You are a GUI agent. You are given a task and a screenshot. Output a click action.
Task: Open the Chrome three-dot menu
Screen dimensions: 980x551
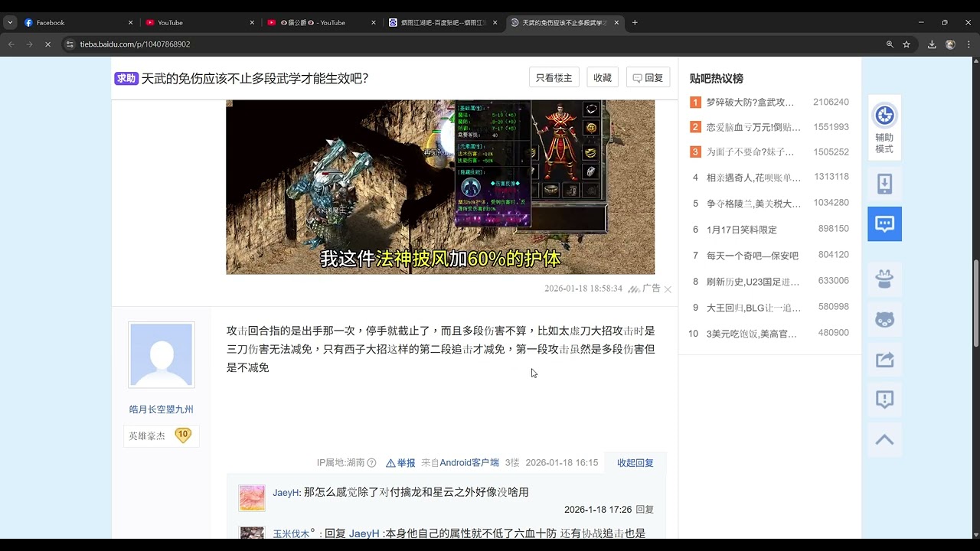(x=969, y=44)
